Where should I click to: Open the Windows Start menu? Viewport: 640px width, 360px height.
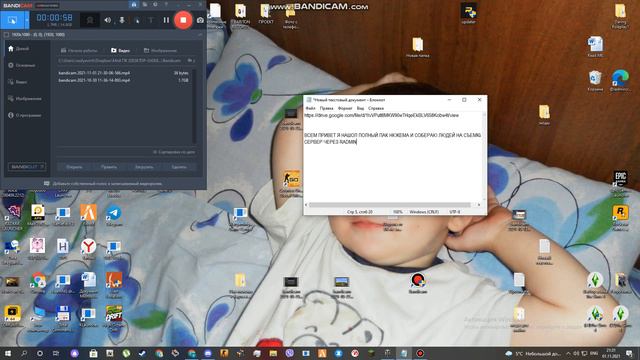(x=7, y=353)
